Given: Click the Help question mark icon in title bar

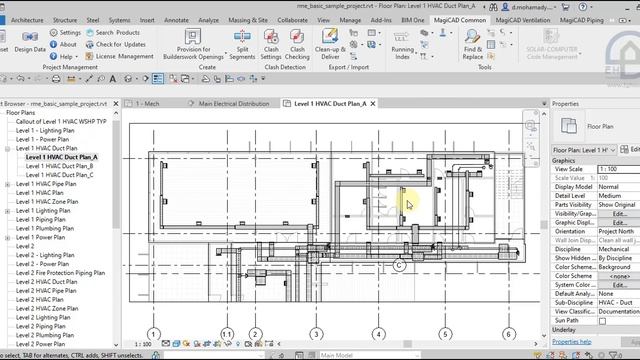Looking at the screenshot, I should point(583,7).
